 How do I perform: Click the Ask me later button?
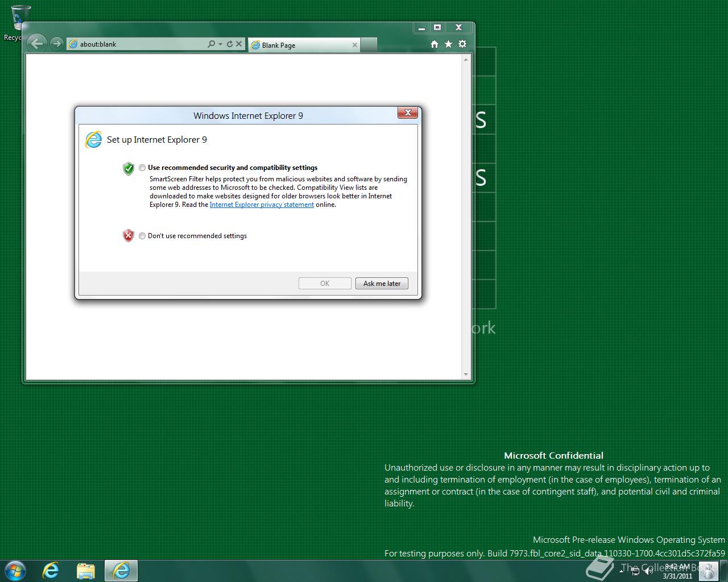tap(382, 284)
